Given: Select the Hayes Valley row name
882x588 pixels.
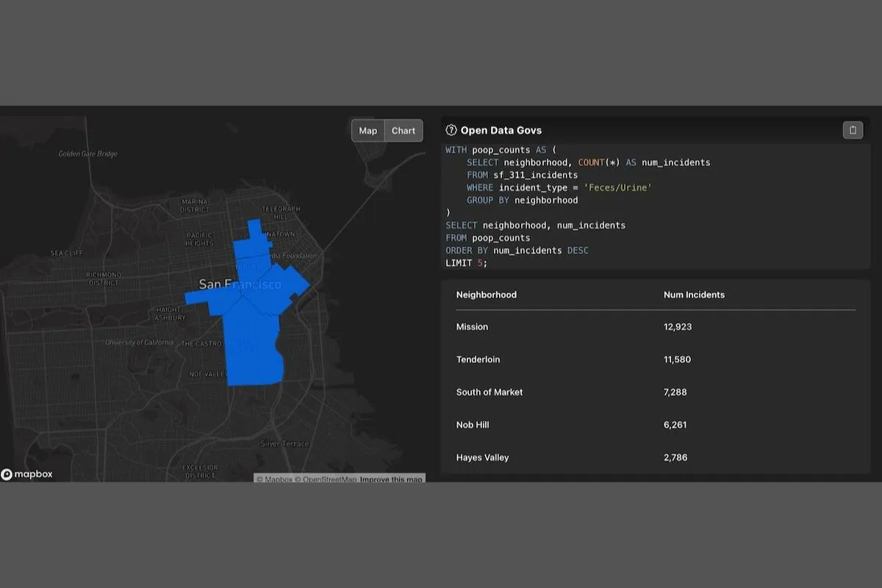Looking at the screenshot, I should coord(482,457).
